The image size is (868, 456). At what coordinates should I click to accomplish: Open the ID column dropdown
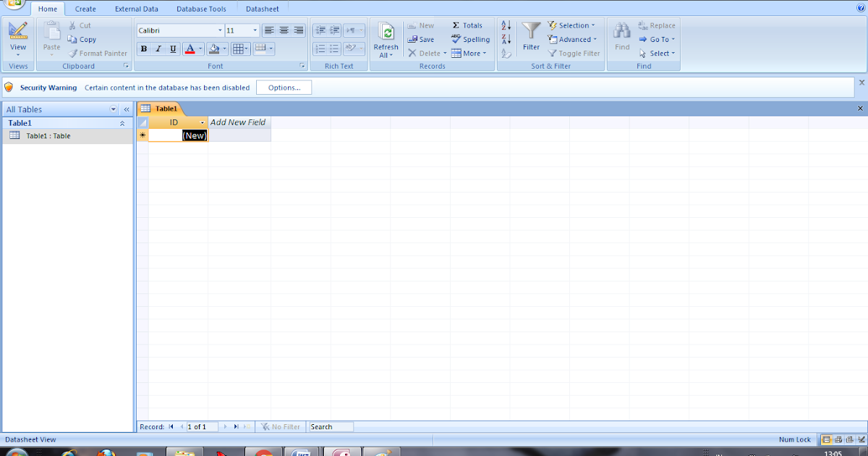click(x=202, y=122)
